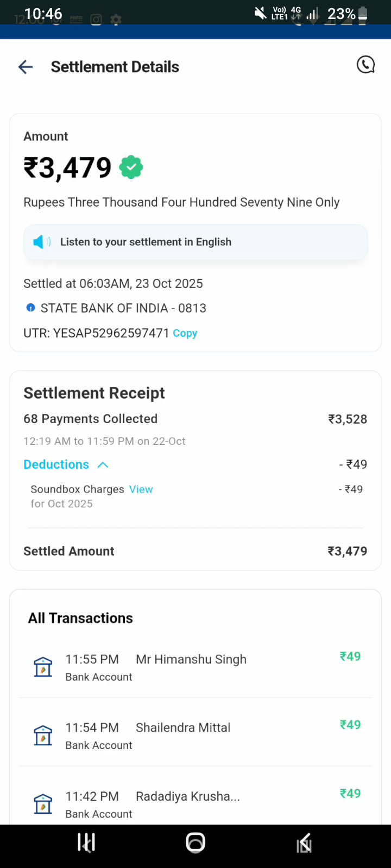Copy the UTR number

click(185, 333)
